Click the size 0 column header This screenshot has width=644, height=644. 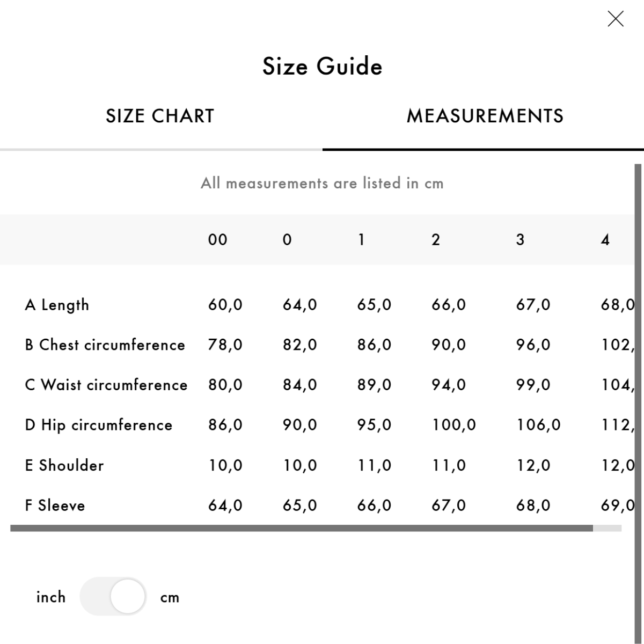(287, 239)
